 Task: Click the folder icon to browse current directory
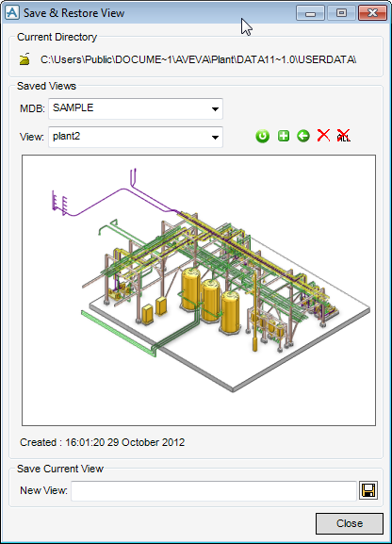pyautogui.click(x=24, y=59)
